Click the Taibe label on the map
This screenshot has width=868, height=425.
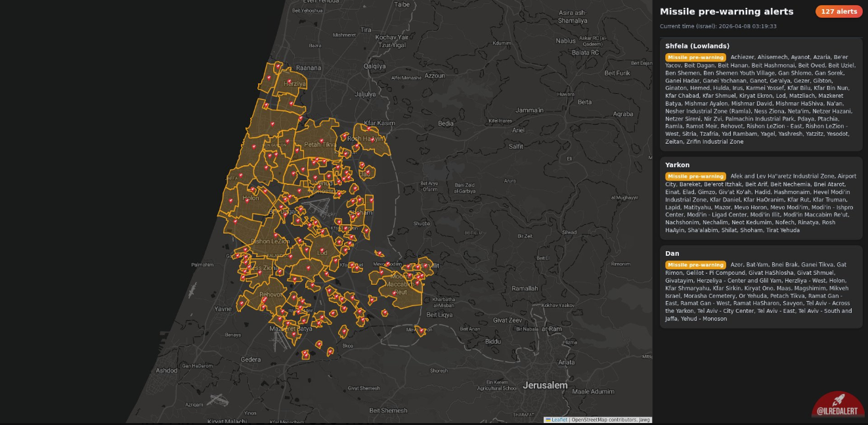(x=402, y=5)
